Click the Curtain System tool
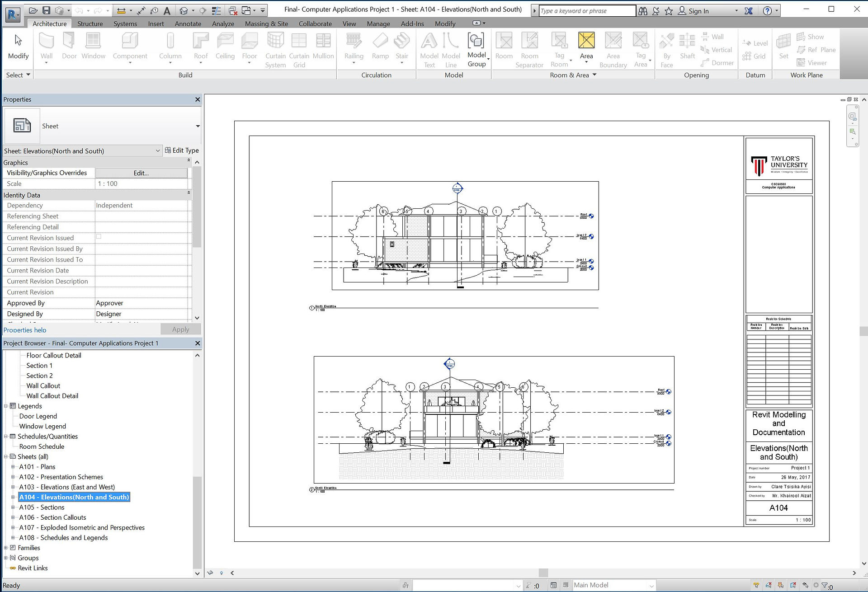This screenshot has height=592, width=868. 275,50
